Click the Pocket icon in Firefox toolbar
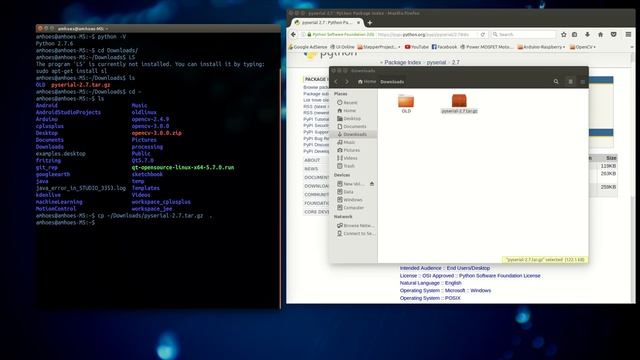640x360 pixels. pos(613,35)
